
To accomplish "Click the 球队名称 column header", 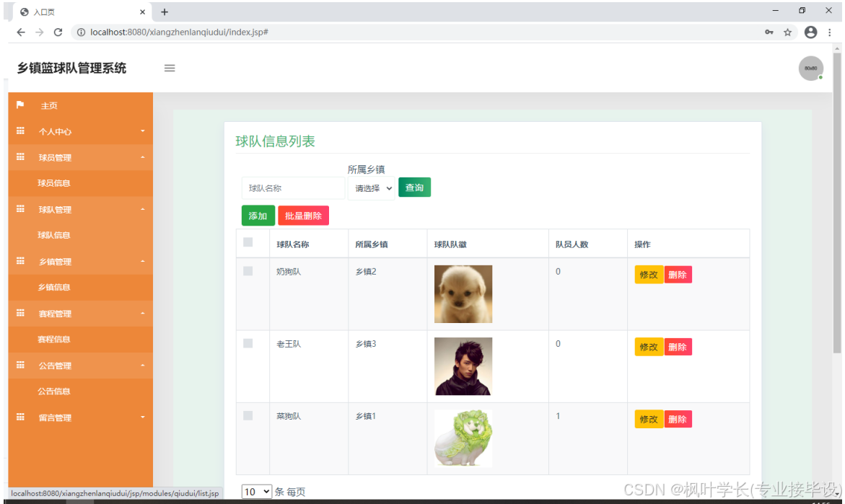I will tap(293, 244).
